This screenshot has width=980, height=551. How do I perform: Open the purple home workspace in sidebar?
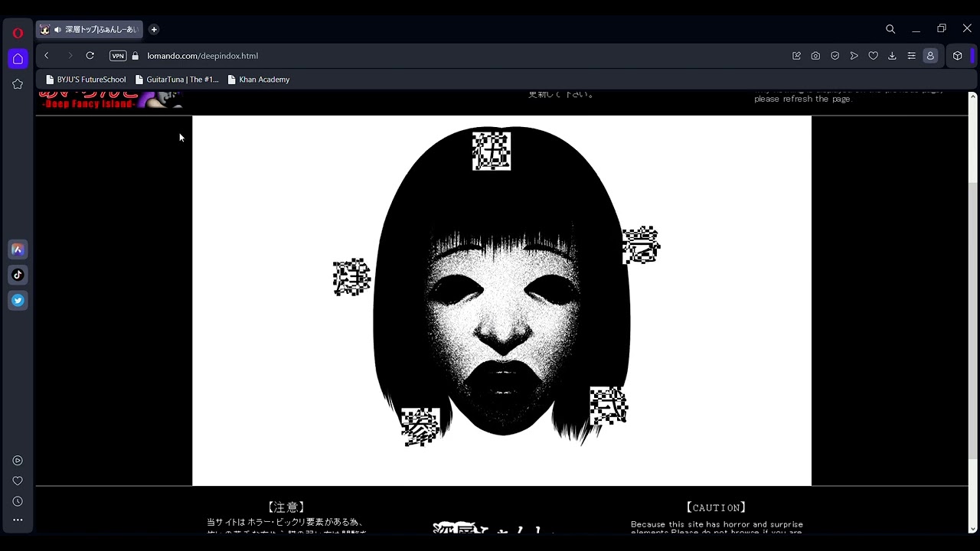[18, 59]
